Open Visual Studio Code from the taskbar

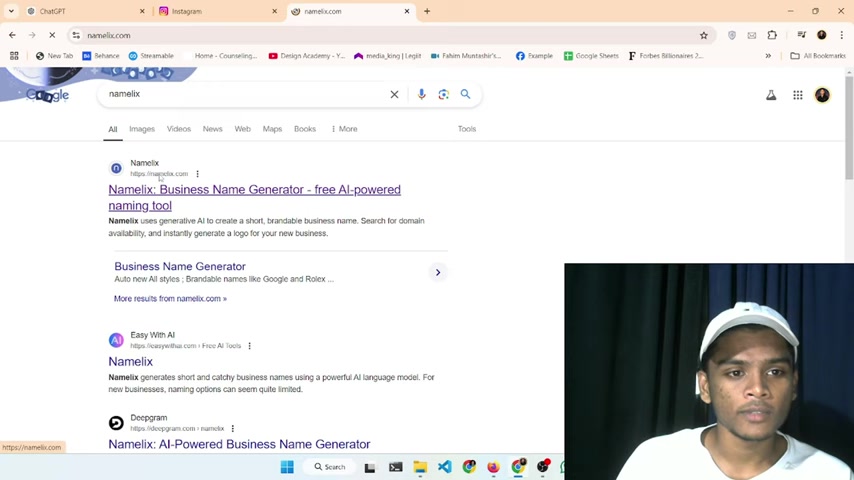(444, 467)
